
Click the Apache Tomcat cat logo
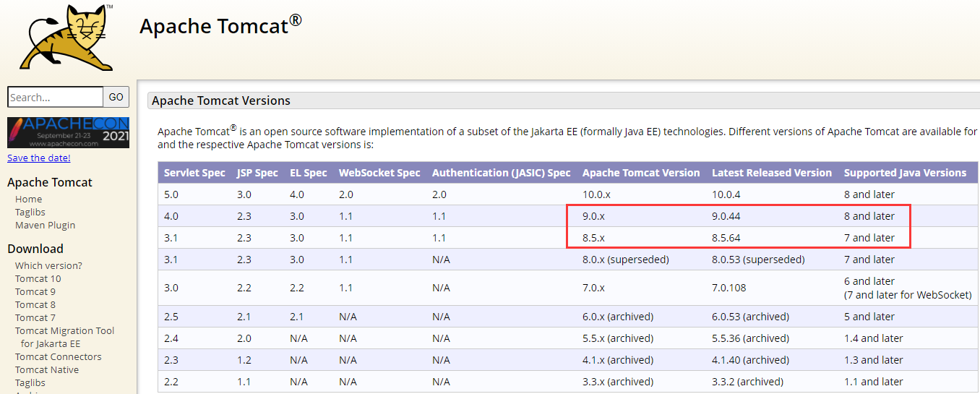tap(68, 37)
